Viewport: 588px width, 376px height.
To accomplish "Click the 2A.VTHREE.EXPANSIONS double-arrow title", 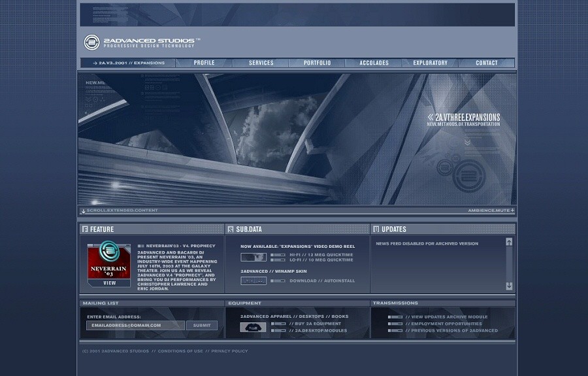I will (x=464, y=117).
